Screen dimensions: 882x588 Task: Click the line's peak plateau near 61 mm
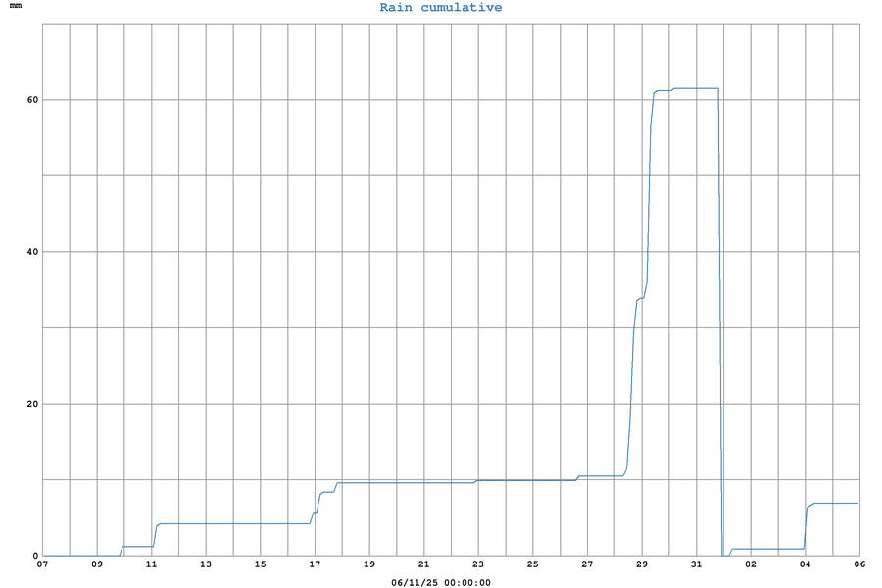tap(696, 88)
